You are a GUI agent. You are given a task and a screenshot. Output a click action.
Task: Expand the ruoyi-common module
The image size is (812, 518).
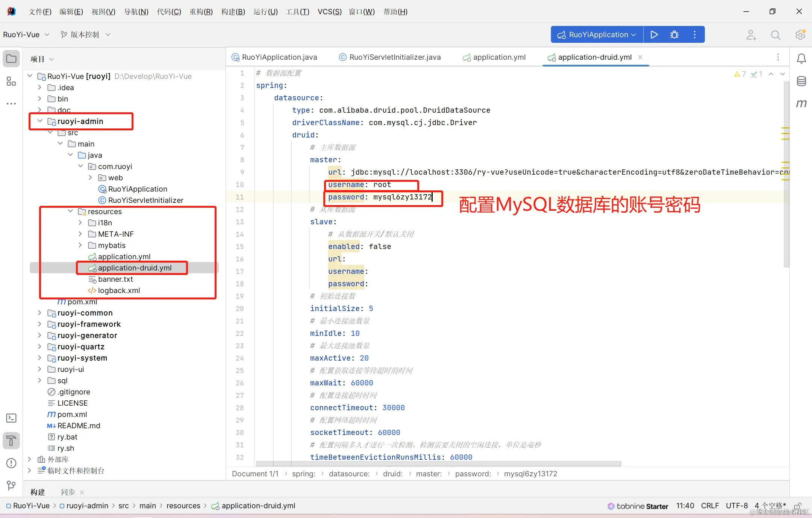click(39, 313)
